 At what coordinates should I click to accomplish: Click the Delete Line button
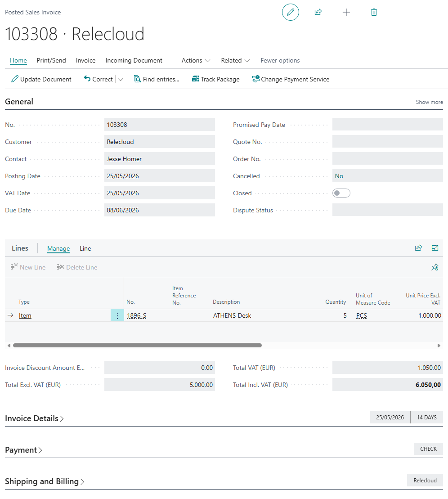(x=77, y=267)
